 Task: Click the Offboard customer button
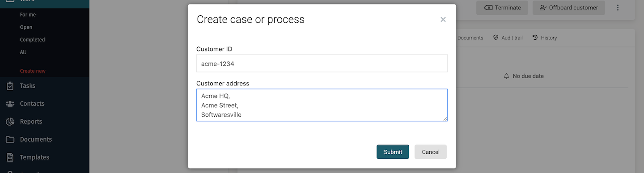coord(568,8)
